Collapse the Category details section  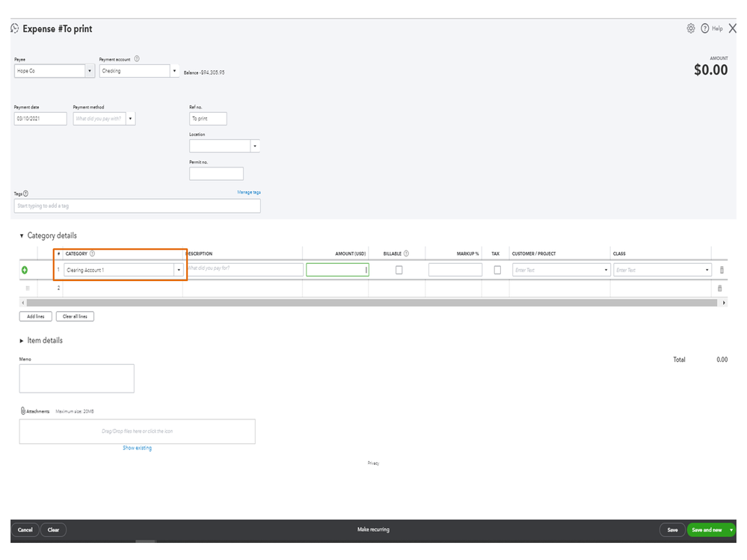[x=22, y=236]
